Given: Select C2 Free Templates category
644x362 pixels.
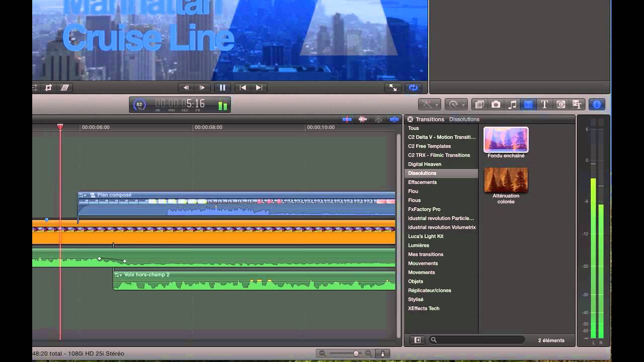Looking at the screenshot, I should (x=441, y=146).
